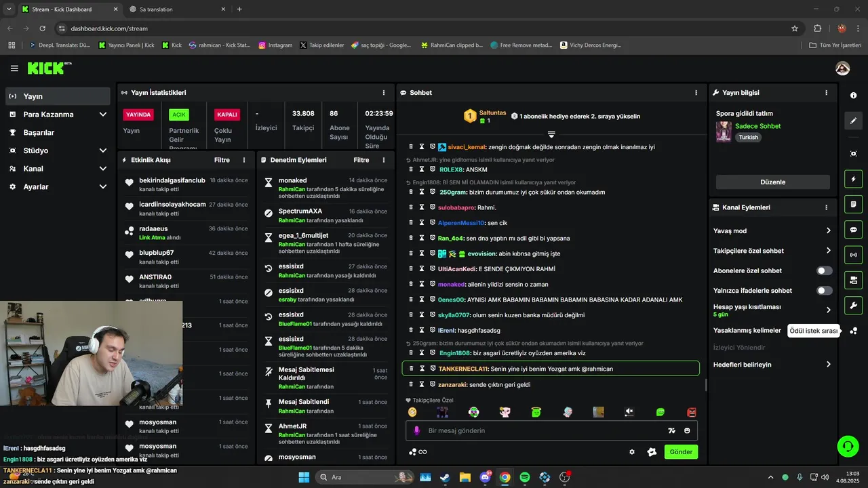Select Yayın in the left sidebar
The width and height of the screenshot is (868, 488).
coord(58,96)
